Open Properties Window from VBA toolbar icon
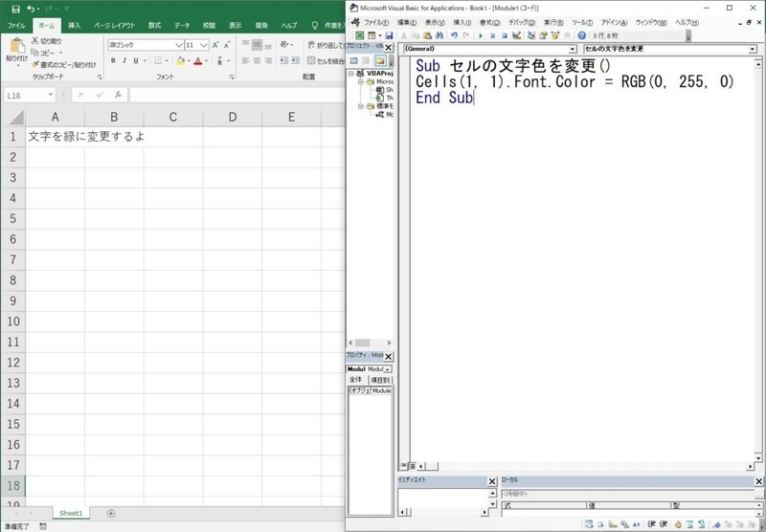This screenshot has height=532, width=766. click(x=543, y=35)
